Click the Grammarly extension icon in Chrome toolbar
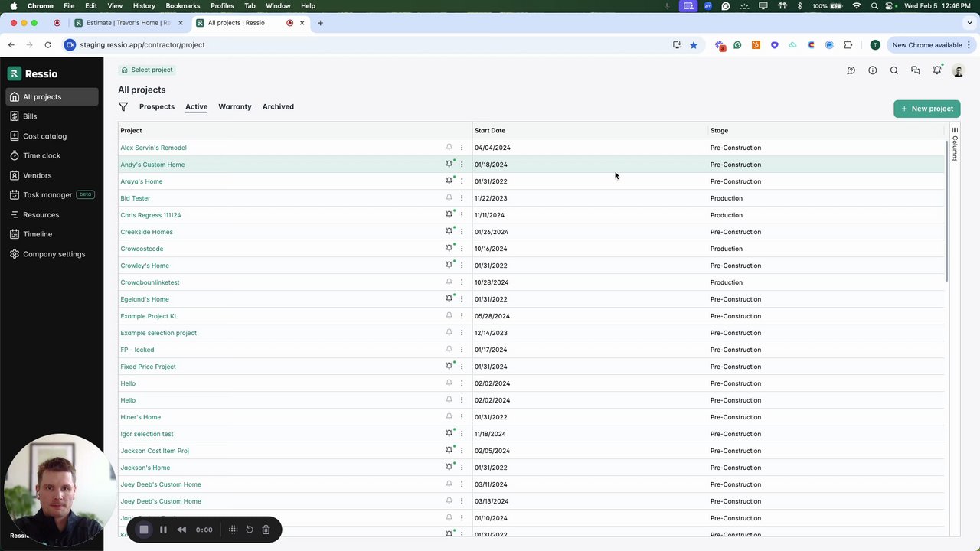980x551 pixels. pos(737,45)
